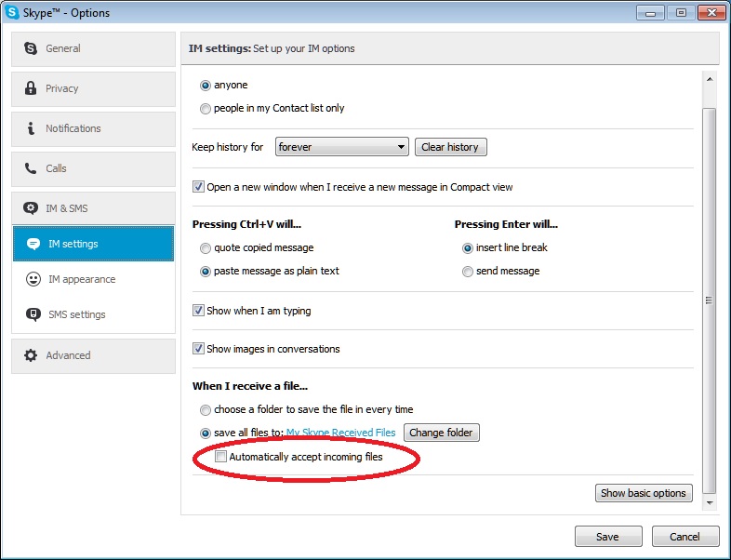Select 'insert line break' for Enter

pyautogui.click(x=467, y=248)
